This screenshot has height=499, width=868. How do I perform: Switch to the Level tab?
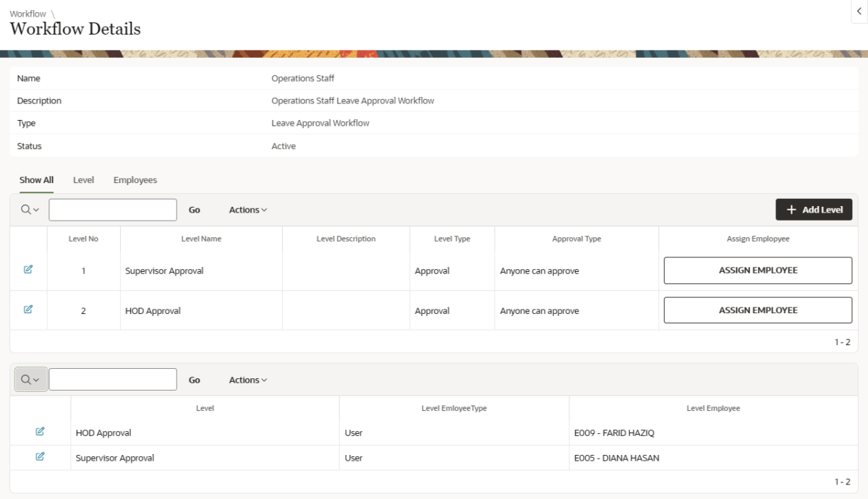click(83, 180)
